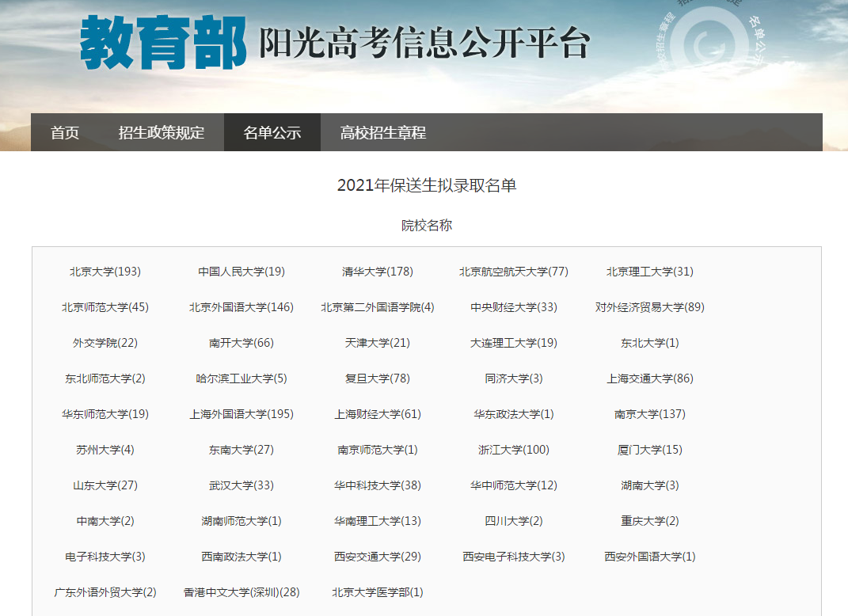Viewport: 848px width, 616px height.
Task: Open 西安电子科技大学(3) list
Action: (x=514, y=557)
